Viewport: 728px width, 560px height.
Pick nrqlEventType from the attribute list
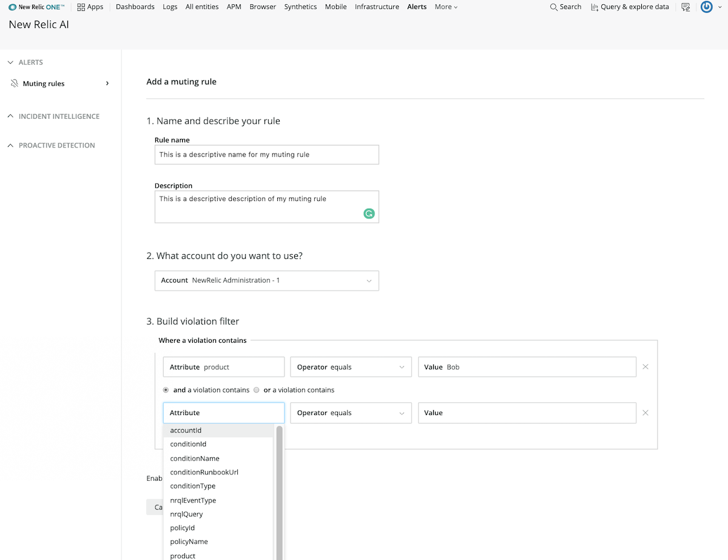218,501
